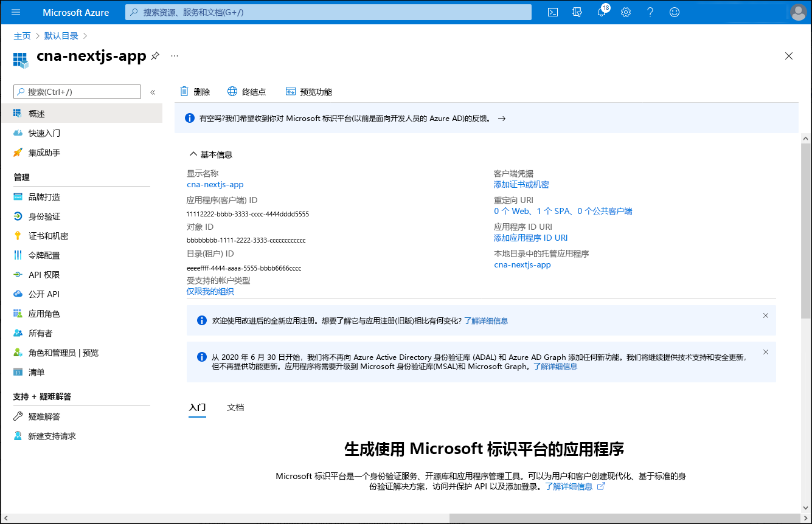This screenshot has height=524, width=812.
Task: Open 了解详细信息 in the 应用注册 banner
Action: (x=486, y=320)
